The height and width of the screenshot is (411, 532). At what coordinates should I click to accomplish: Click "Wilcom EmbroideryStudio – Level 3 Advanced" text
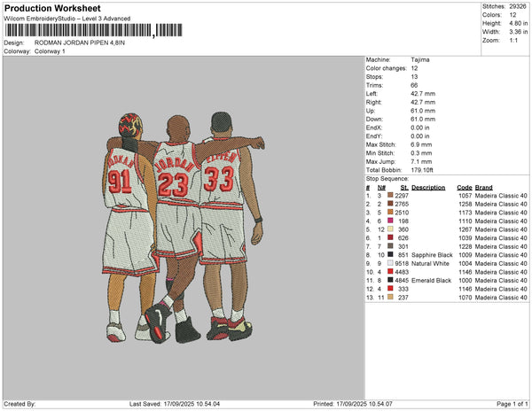tap(67, 19)
